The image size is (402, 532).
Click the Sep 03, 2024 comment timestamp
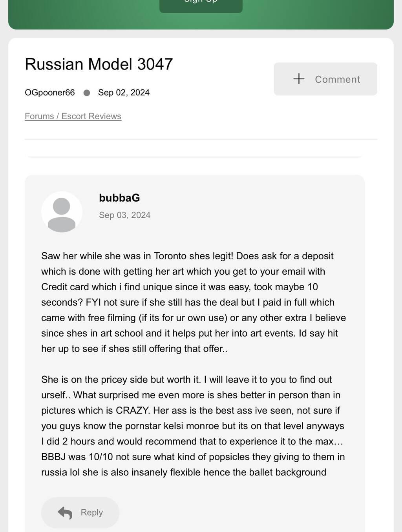pyautogui.click(x=124, y=215)
